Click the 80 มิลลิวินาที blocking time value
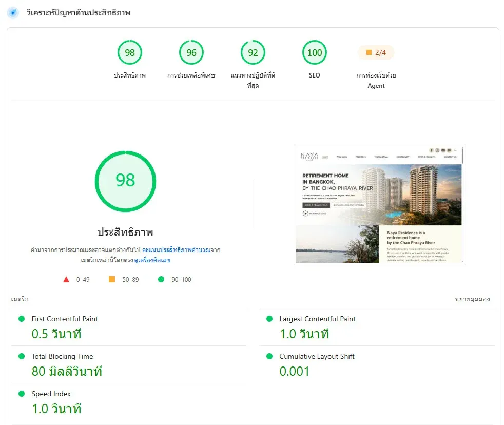This screenshot has width=504, height=425. [x=67, y=371]
